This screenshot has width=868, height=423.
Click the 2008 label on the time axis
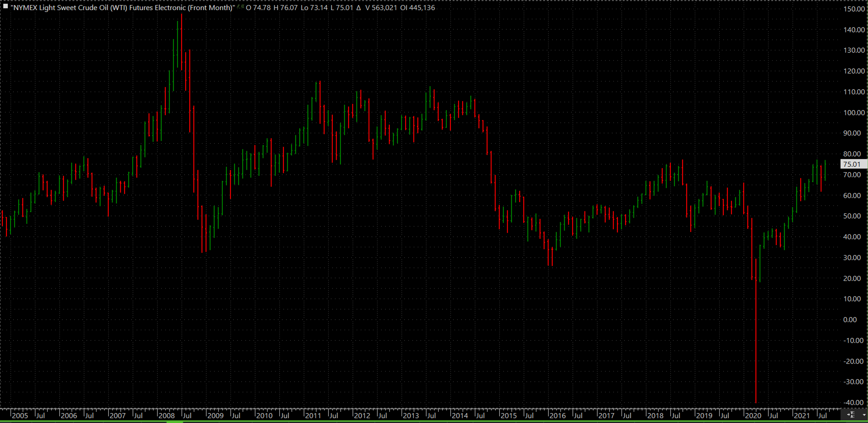tap(166, 416)
